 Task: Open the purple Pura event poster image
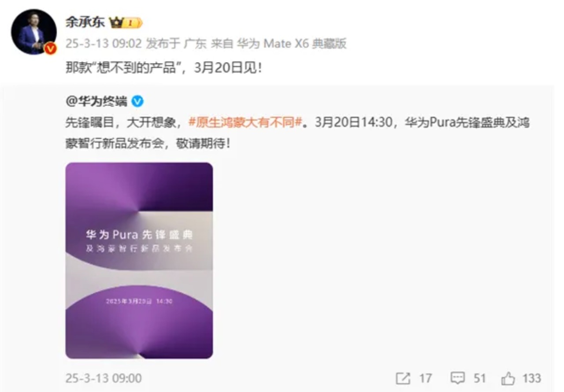click(139, 260)
